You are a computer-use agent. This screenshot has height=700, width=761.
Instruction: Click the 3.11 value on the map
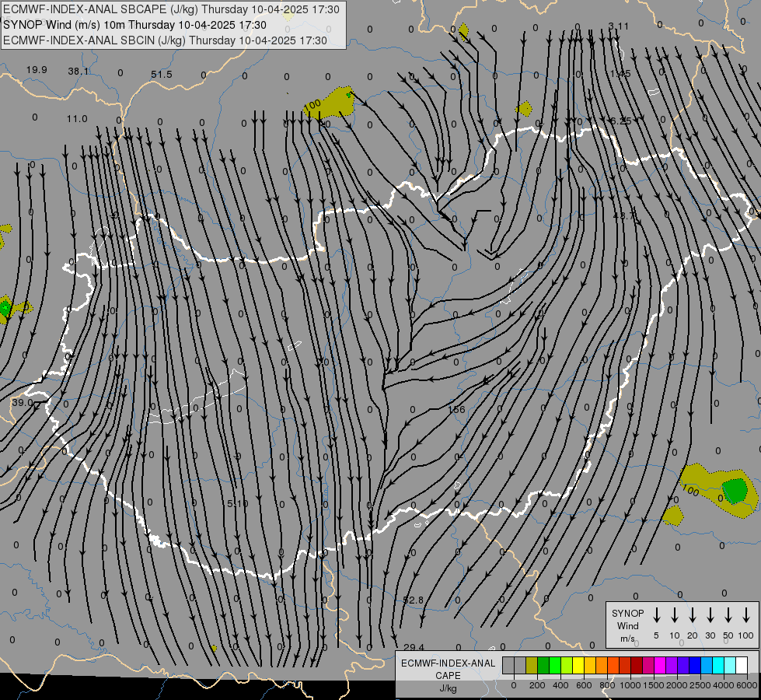coord(618,26)
